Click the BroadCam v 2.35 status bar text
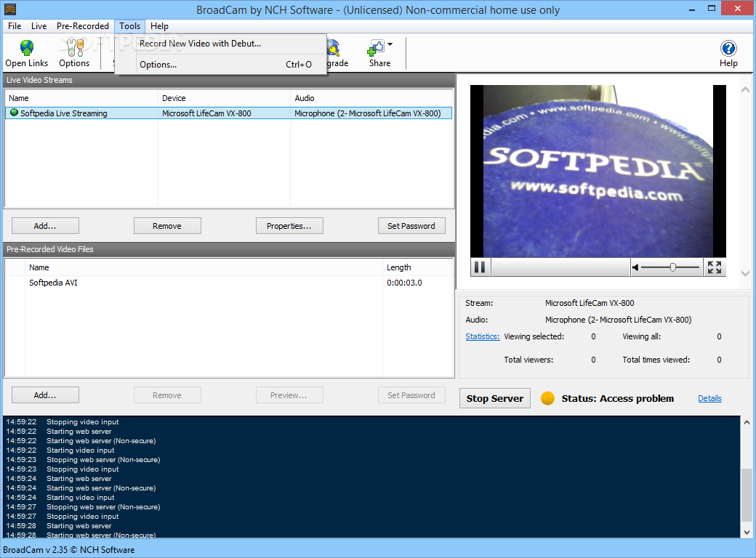Viewport: 756px width, 558px height. tap(69, 550)
